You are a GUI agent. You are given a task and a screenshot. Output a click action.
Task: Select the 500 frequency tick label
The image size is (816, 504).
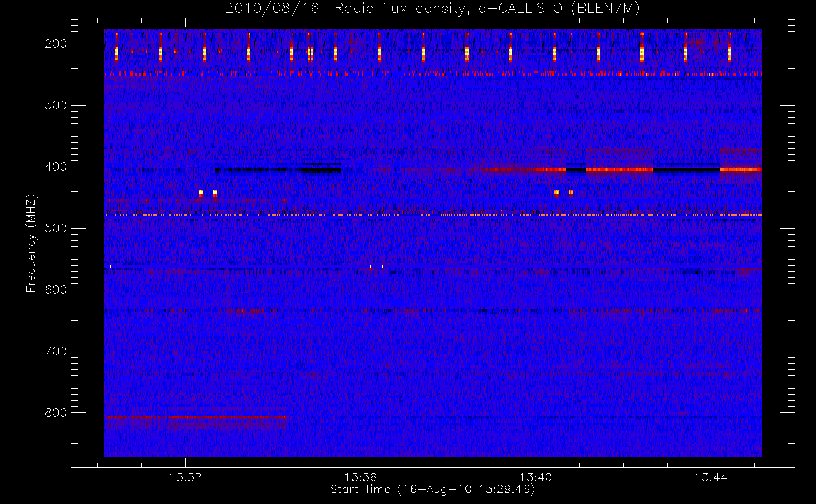(x=56, y=228)
